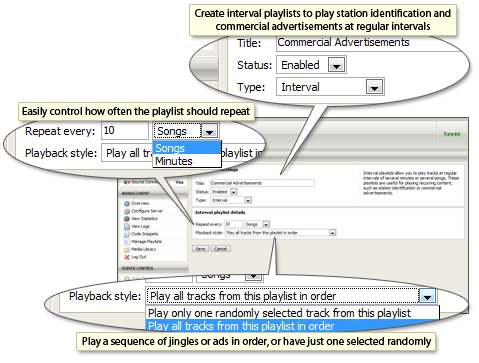Open the Media Library folder icon

[127, 249]
